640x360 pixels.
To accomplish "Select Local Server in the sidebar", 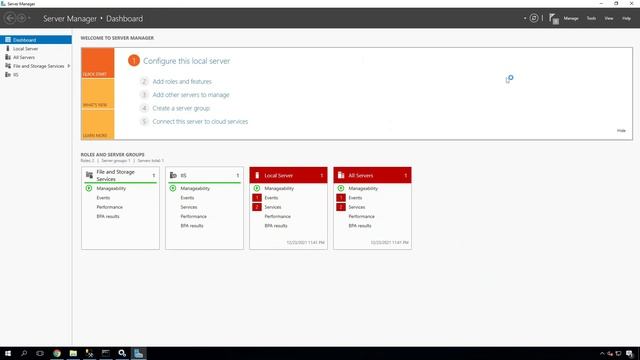I will 36,49.
